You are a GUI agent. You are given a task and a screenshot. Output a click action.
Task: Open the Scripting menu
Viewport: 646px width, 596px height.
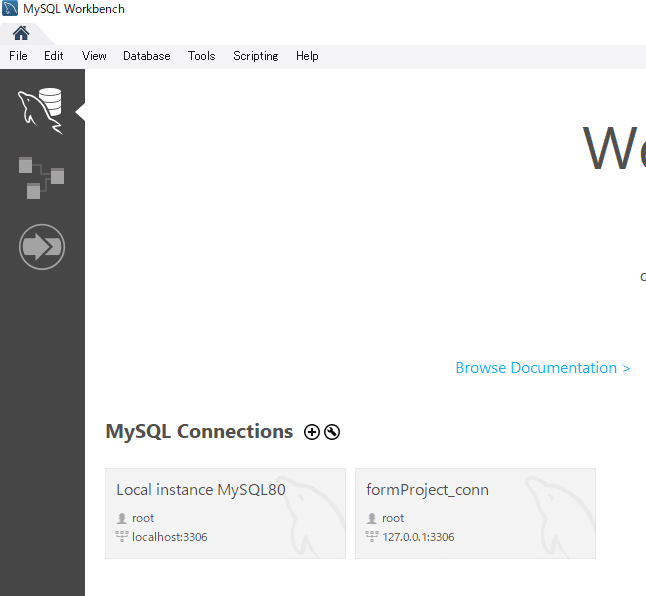pos(255,56)
